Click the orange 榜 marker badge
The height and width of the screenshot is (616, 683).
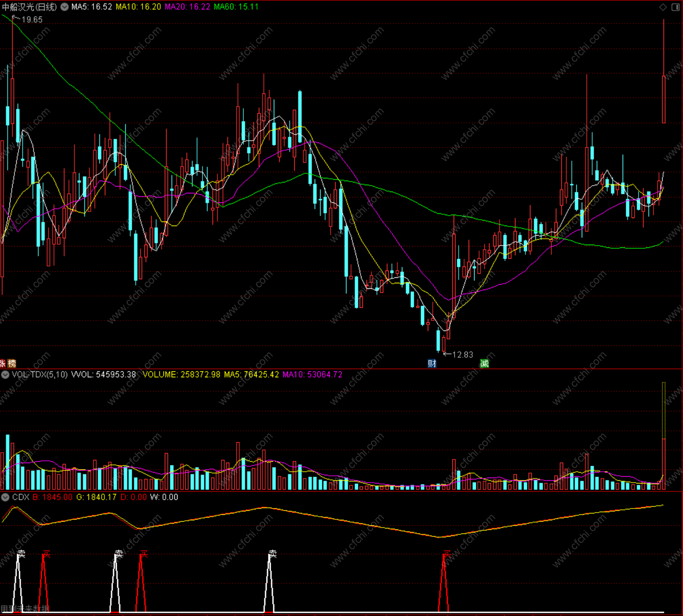coord(12,363)
